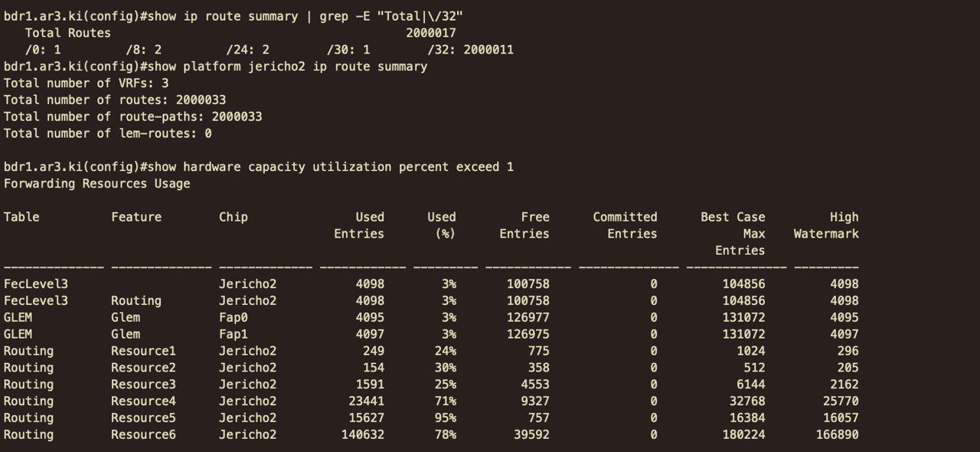Click used entries value 140632

[x=363, y=434]
